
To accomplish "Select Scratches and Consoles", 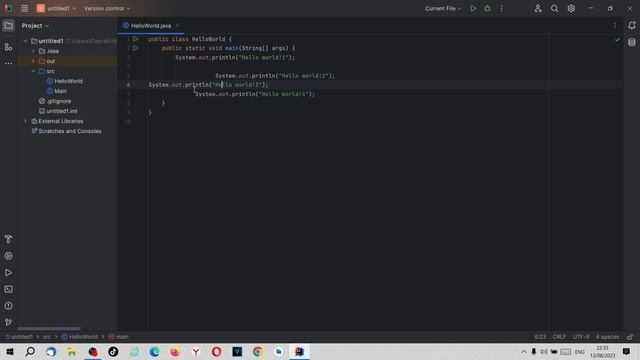I will [x=67, y=131].
